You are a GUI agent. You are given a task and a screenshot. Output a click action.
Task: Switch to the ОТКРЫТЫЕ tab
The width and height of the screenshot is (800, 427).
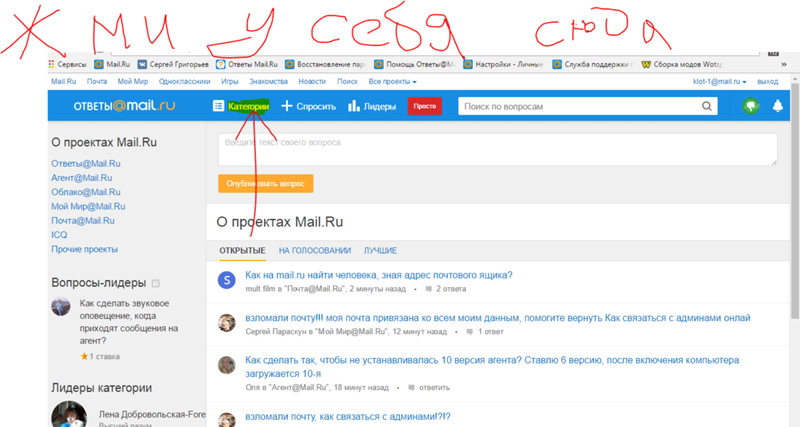pos(242,250)
